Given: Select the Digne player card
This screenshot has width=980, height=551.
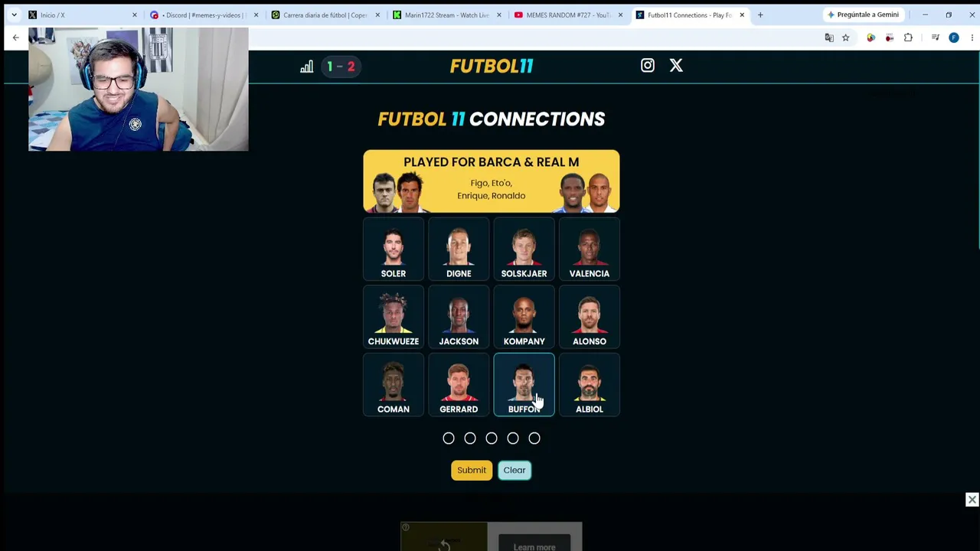Looking at the screenshot, I should coord(459,249).
